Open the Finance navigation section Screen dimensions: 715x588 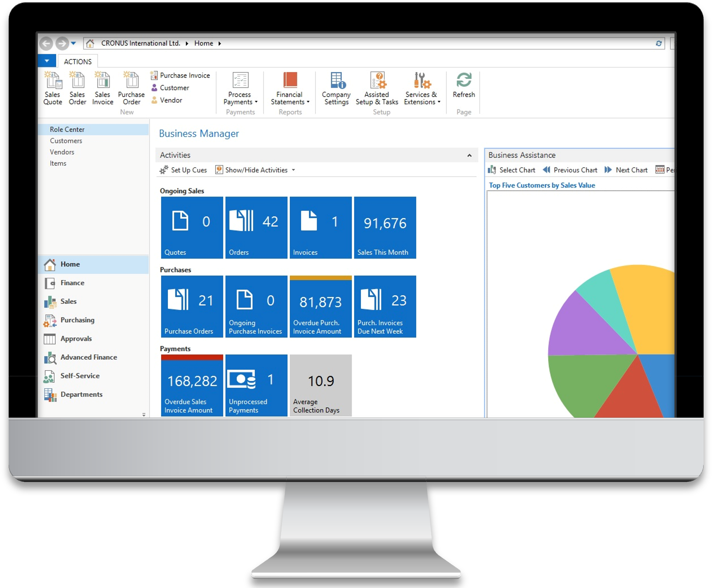pyautogui.click(x=94, y=283)
